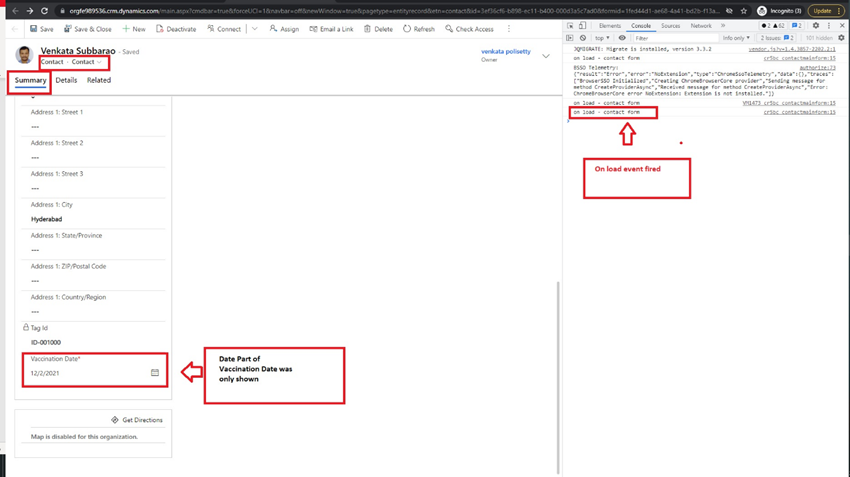Screen dimensions: 850x477
Task: Click the 2 Issues button
Action: (x=777, y=38)
